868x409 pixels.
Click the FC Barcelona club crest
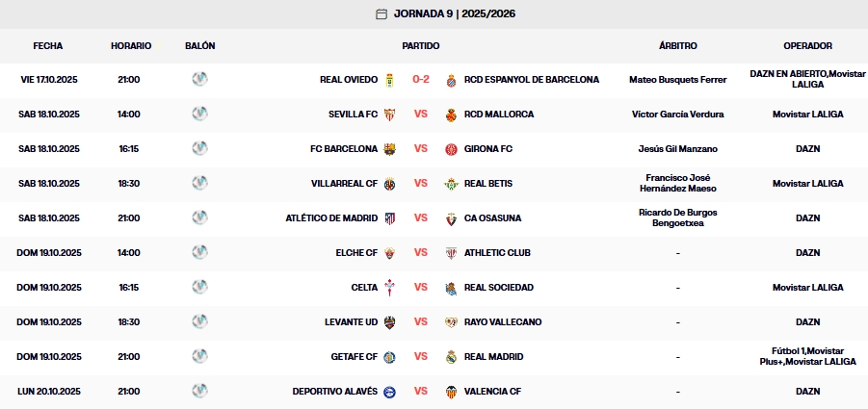pyautogui.click(x=390, y=149)
